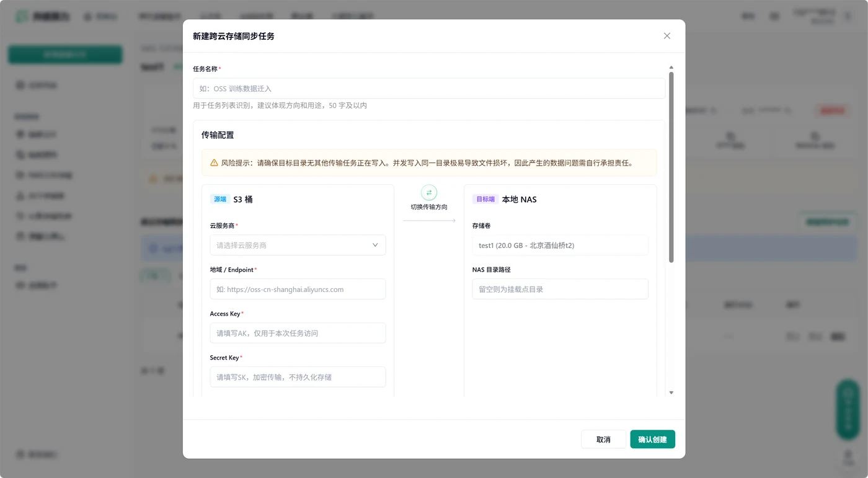
Task: Close the 新建跨云存储同步任务 dialog
Action: pos(667,36)
